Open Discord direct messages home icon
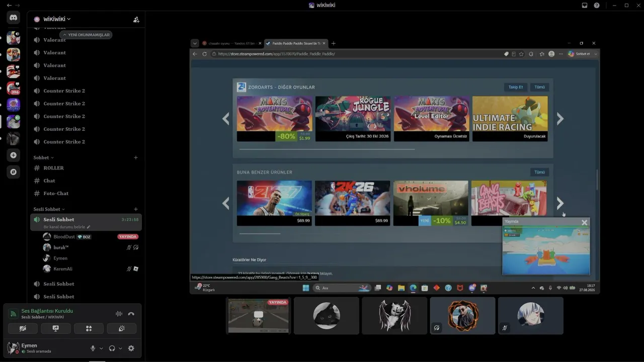 [x=14, y=18]
